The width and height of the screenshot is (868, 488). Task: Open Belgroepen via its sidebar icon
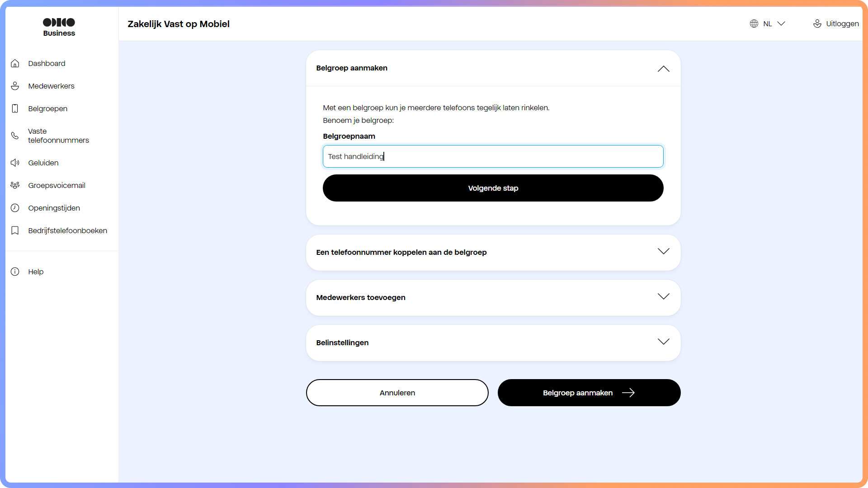point(15,108)
